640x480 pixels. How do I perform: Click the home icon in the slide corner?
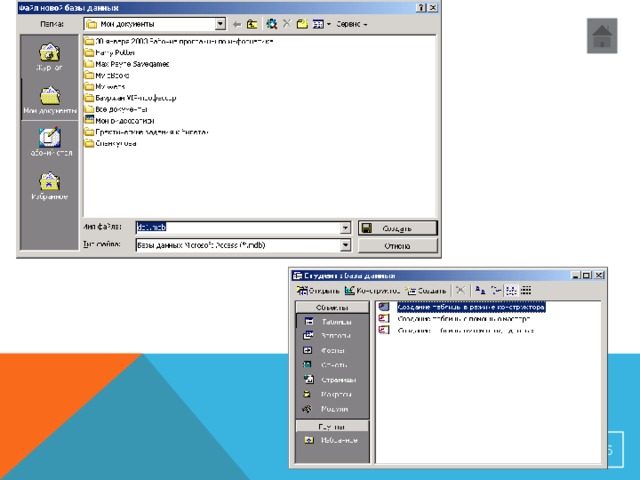(603, 39)
